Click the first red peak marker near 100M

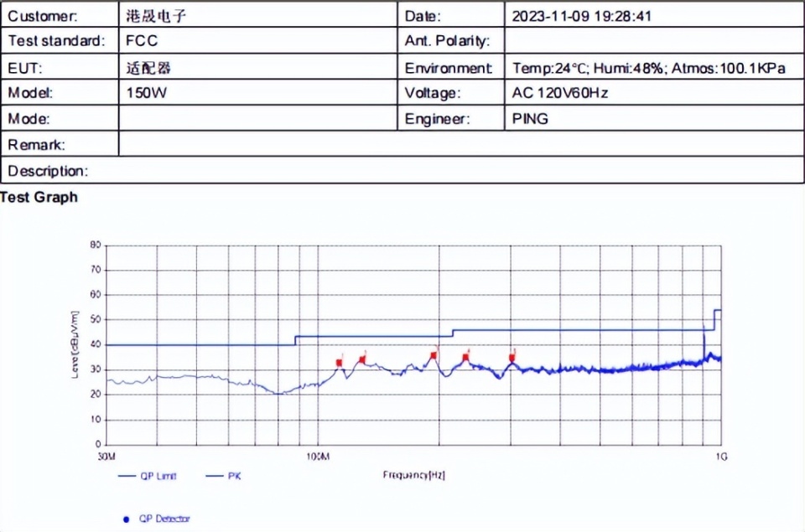pyautogui.click(x=339, y=363)
